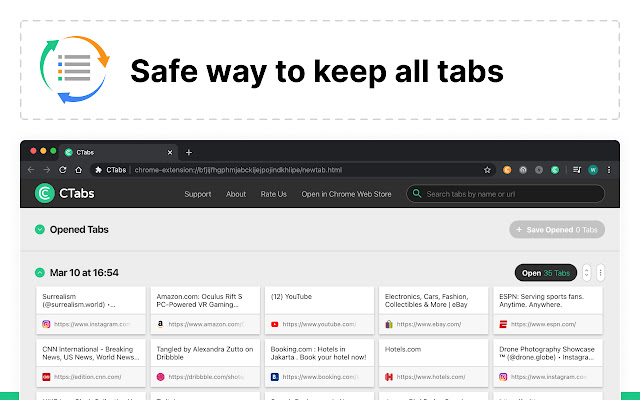This screenshot has height=400, width=640.
Task: Open Booking.com Hotels in Jakarta card
Action: coord(319,363)
